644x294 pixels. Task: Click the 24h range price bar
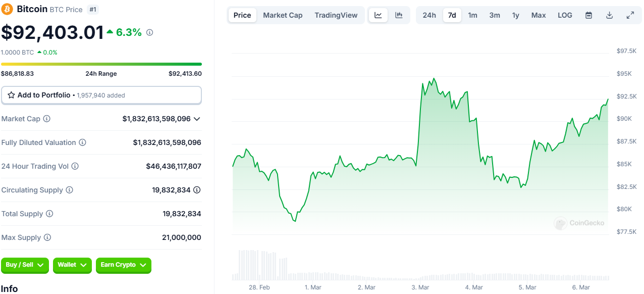(x=101, y=64)
